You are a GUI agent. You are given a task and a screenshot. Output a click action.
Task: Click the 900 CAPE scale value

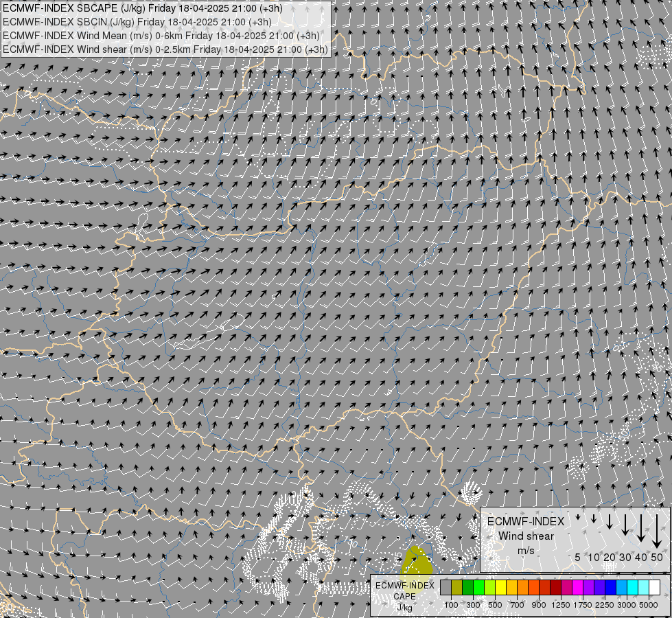pos(539,605)
